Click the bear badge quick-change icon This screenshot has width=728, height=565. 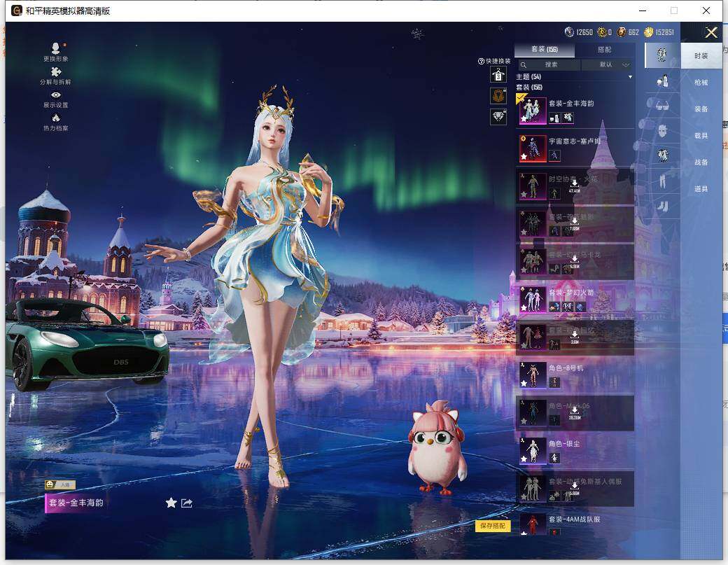pos(498,96)
